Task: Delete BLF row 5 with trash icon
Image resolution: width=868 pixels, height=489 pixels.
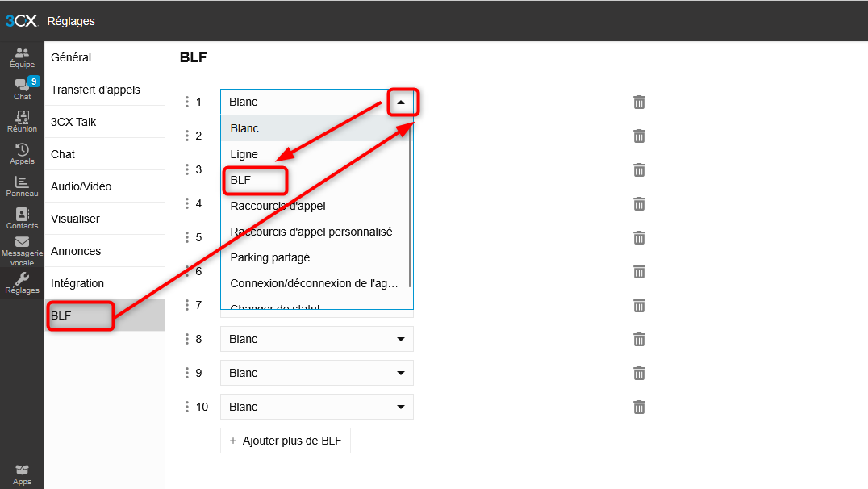Action: tap(639, 237)
